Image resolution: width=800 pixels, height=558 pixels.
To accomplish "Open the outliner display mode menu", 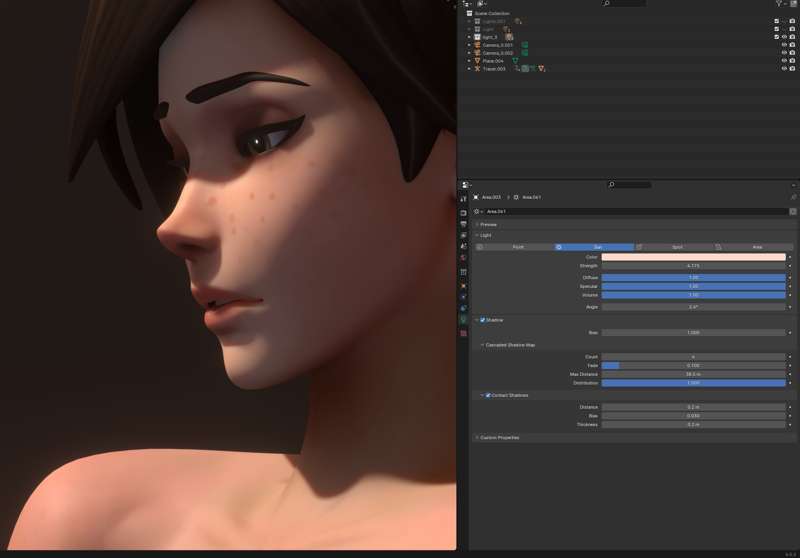I will coord(481,4).
